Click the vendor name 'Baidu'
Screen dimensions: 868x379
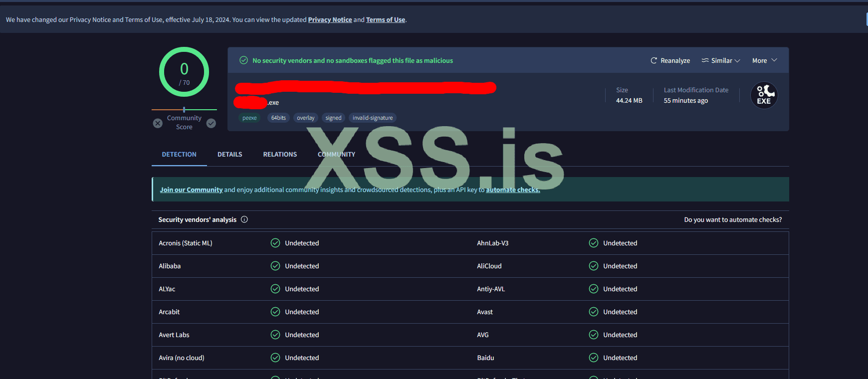(x=485, y=358)
